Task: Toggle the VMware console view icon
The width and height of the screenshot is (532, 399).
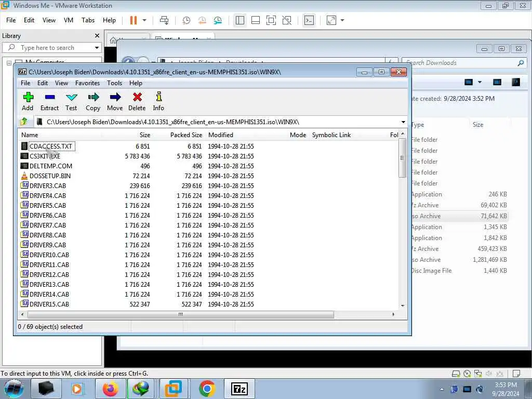Action: tap(309, 20)
